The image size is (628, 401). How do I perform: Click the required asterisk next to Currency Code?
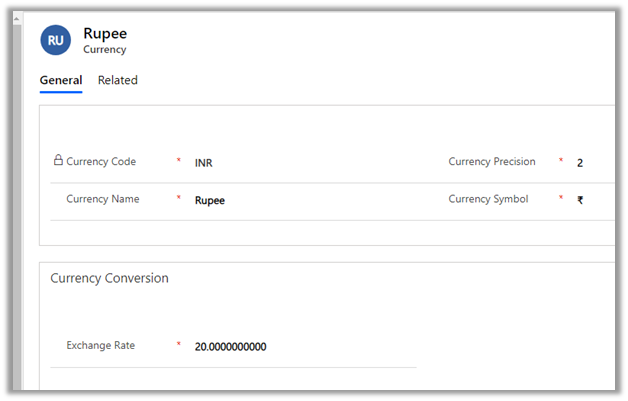pyautogui.click(x=178, y=162)
